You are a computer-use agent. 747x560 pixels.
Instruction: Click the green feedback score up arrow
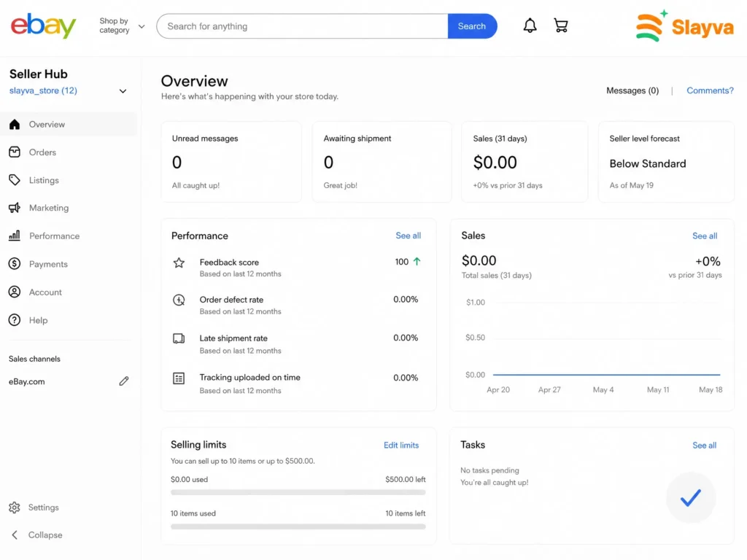click(x=417, y=262)
